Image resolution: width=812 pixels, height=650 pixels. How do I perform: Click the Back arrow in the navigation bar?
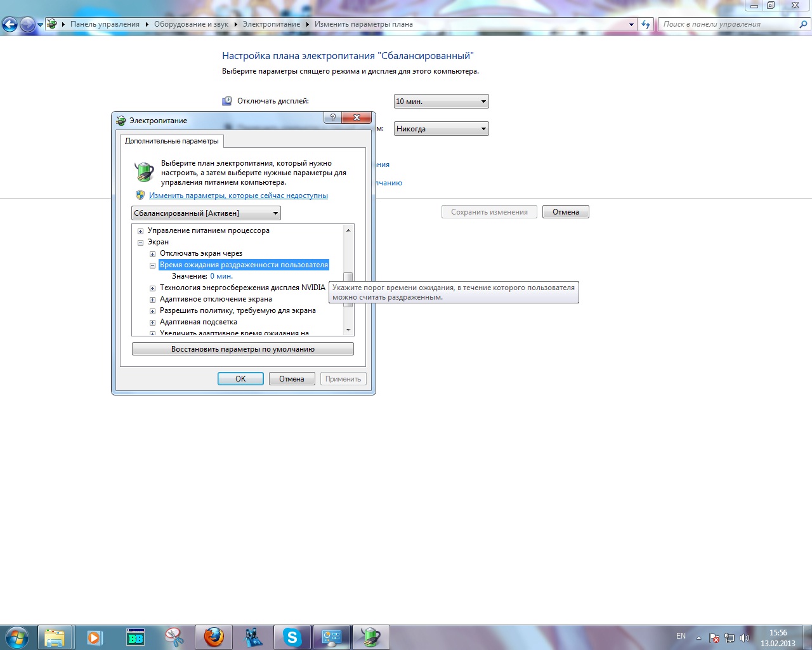tap(10, 25)
